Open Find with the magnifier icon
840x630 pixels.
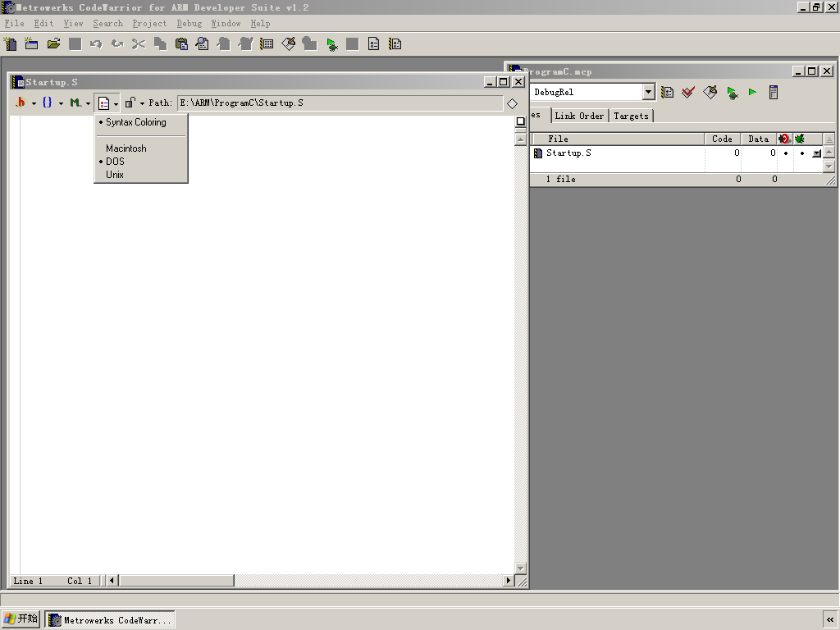203,44
